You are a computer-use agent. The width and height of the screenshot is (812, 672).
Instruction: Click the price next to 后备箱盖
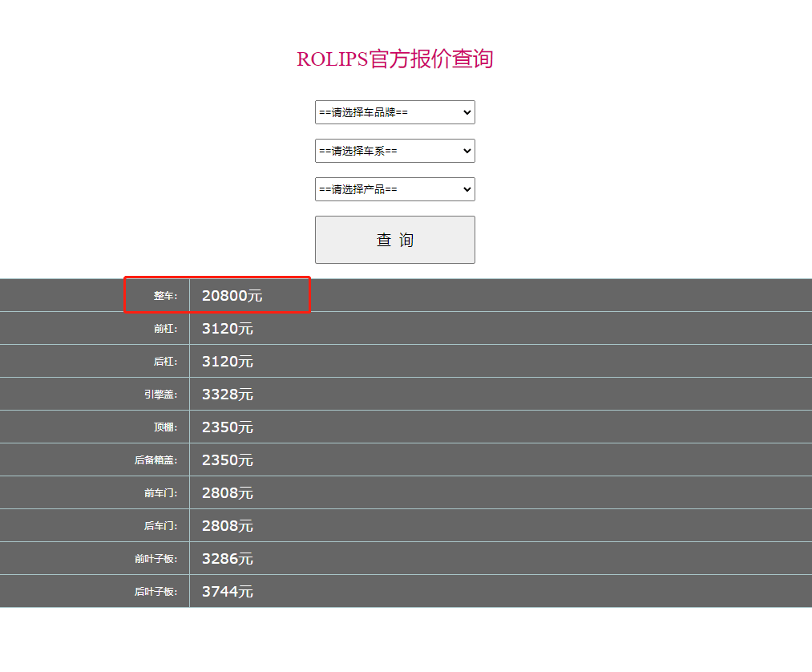point(228,460)
